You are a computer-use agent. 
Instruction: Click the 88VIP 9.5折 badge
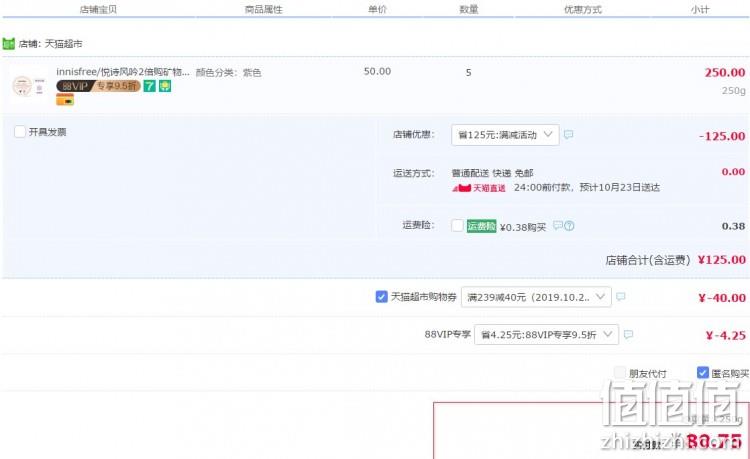click(x=98, y=86)
